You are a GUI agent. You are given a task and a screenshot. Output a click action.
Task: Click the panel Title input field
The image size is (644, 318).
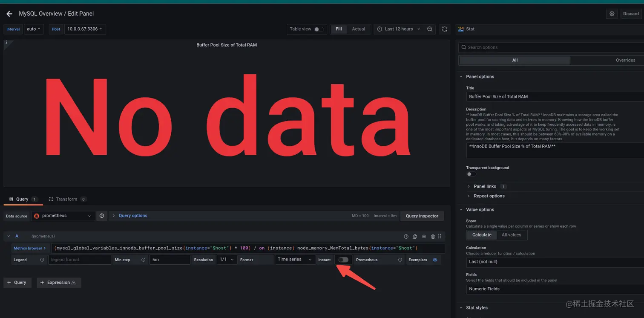coord(555,97)
